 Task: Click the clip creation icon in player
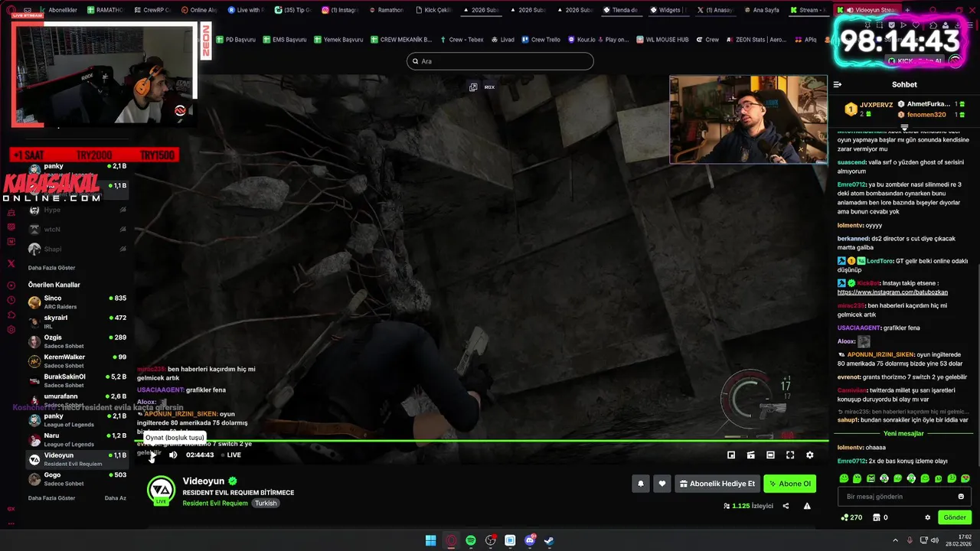(751, 455)
